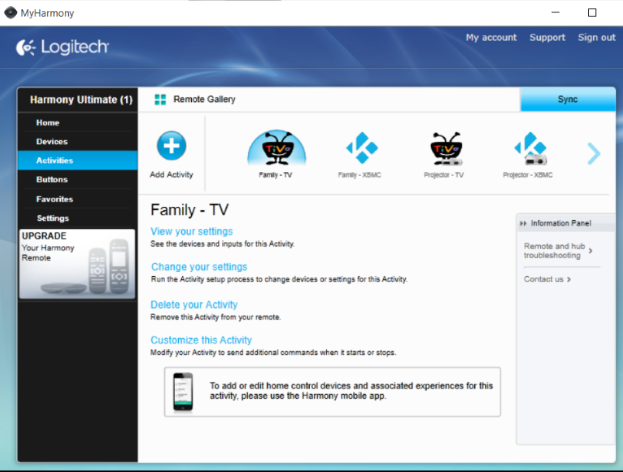Viewport: 623px width, 472px height.
Task: Open the Home sidebar item
Action: [x=77, y=122]
